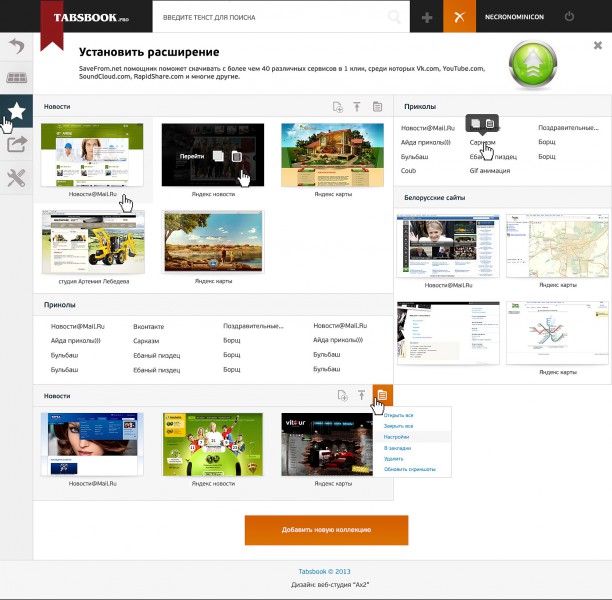
Task: Click Coub link in right Приколы panel
Action: click(x=408, y=171)
